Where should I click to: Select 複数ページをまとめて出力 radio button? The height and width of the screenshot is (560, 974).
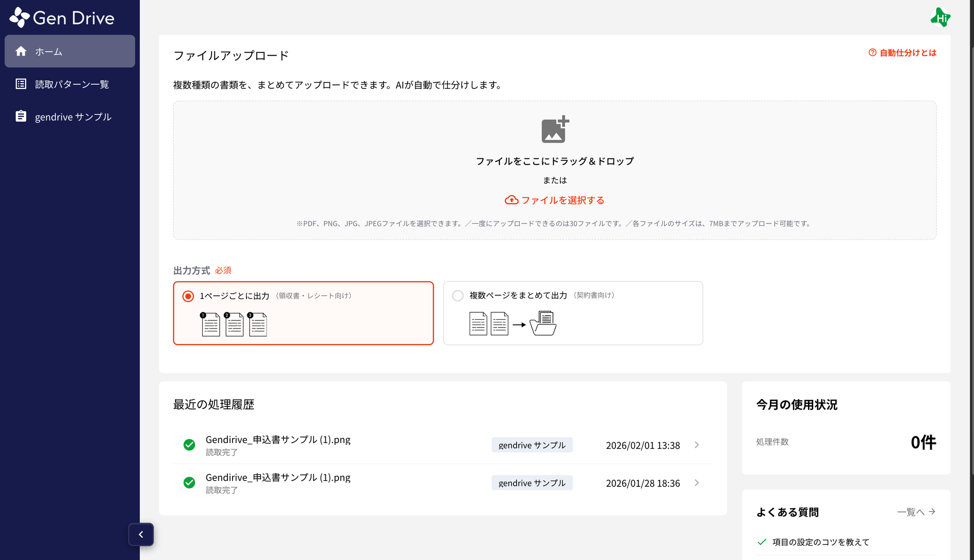[458, 296]
